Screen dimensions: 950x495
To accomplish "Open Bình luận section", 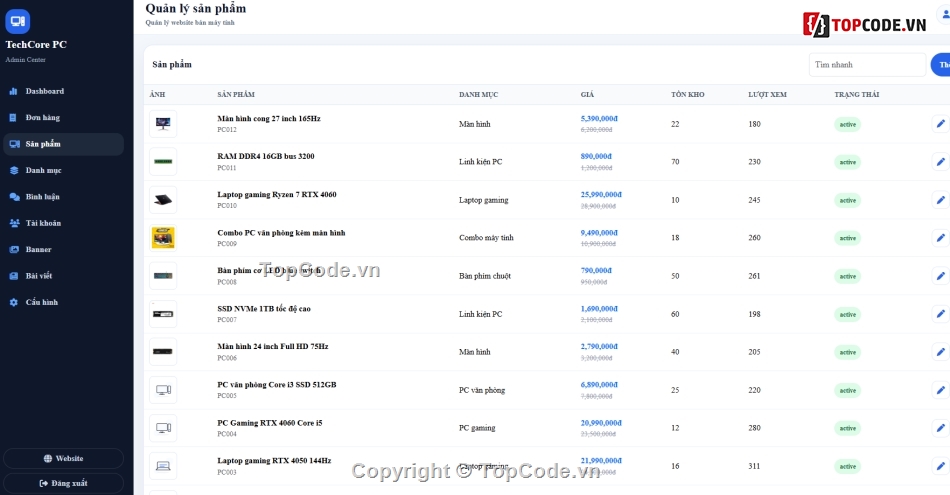I will pyautogui.click(x=63, y=197).
